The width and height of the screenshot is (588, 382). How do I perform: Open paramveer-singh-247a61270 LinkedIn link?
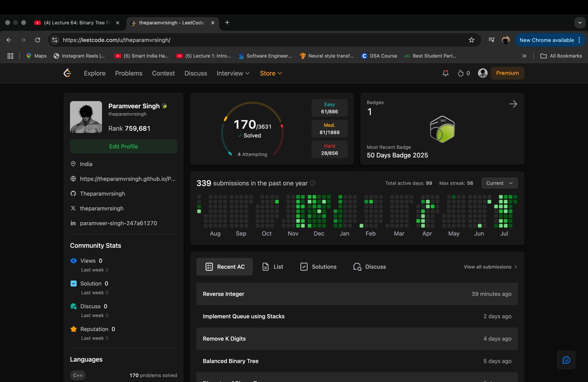[x=118, y=223]
